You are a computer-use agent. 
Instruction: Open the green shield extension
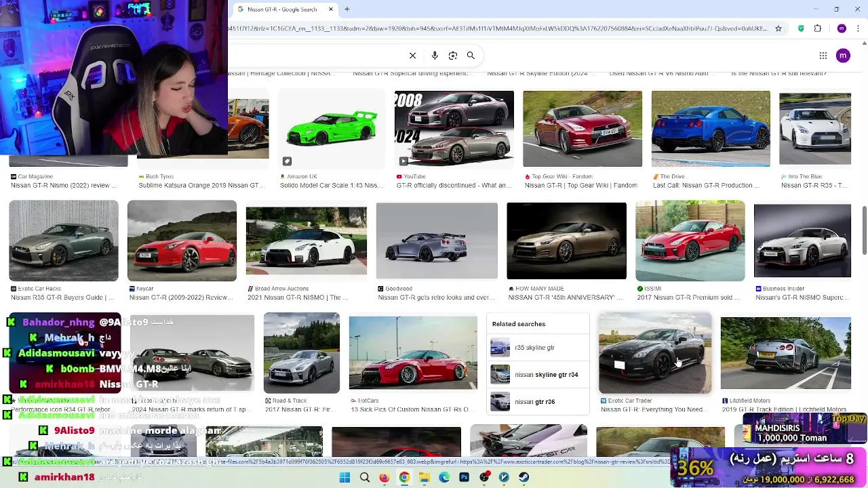[801, 28]
